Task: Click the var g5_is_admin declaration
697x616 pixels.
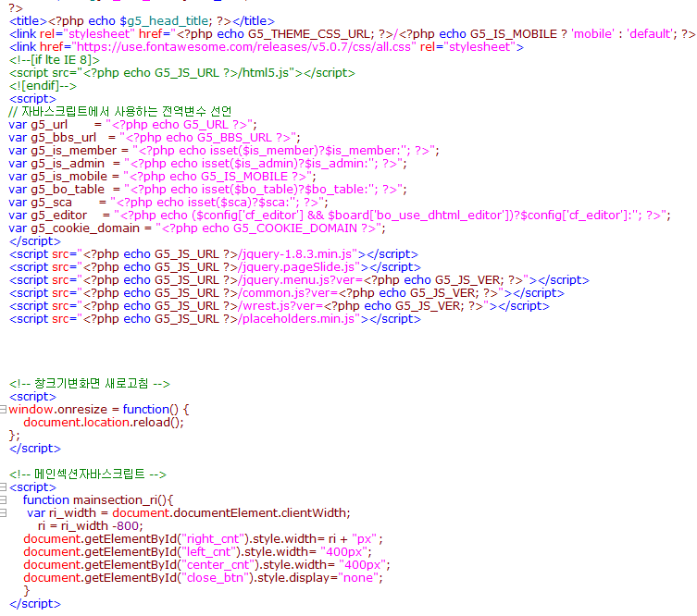Action: pyautogui.click(x=207, y=164)
